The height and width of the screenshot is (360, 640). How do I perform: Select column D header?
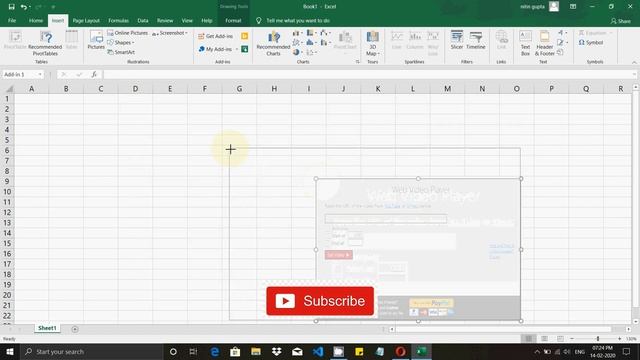pyautogui.click(x=135, y=89)
